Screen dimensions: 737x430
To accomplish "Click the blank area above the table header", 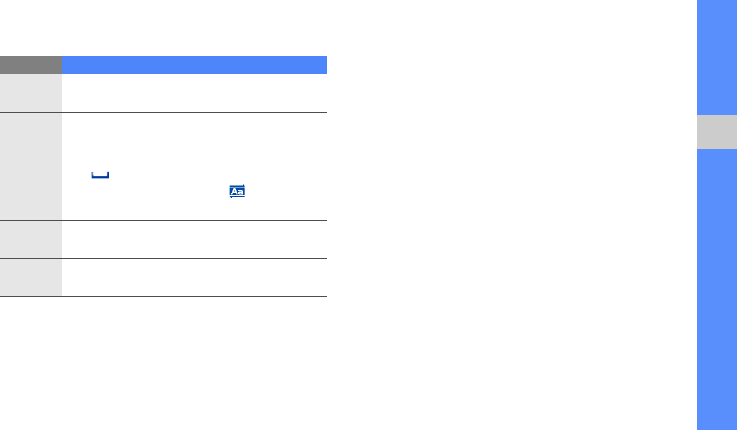I will point(164,28).
